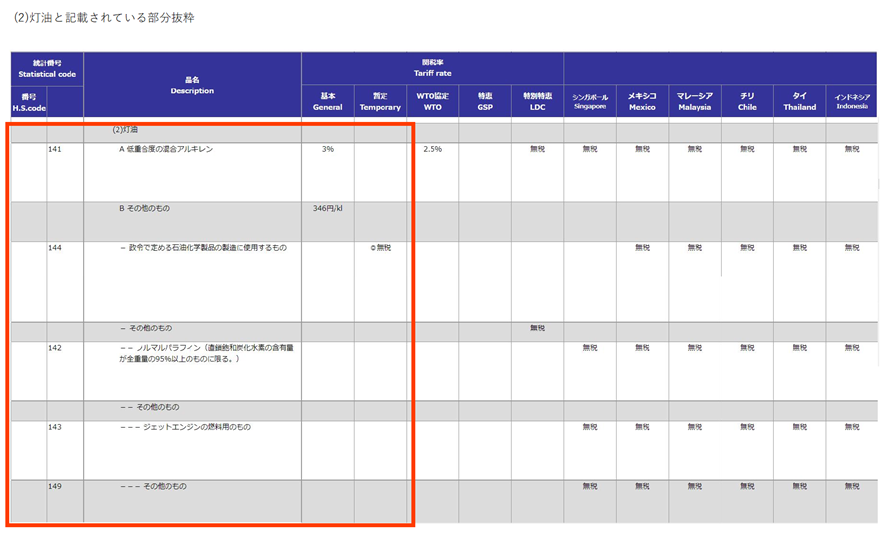
Task: Click the WTO column header
Action: click(x=432, y=103)
